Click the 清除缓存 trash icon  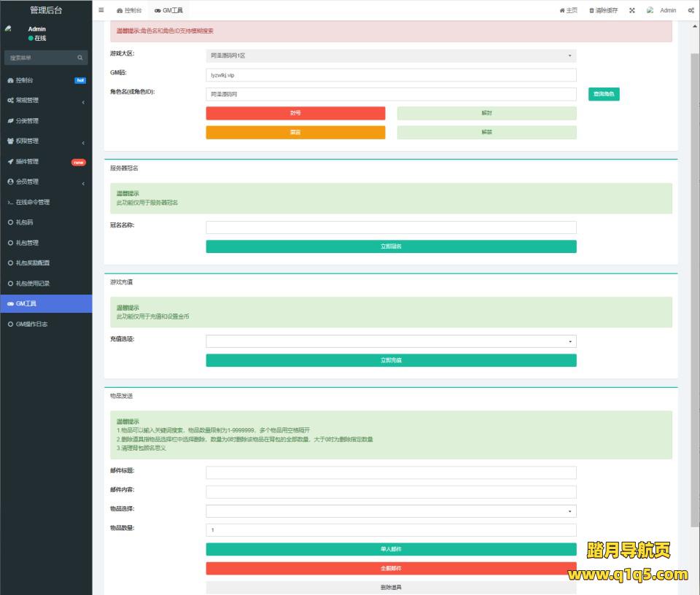[592, 10]
